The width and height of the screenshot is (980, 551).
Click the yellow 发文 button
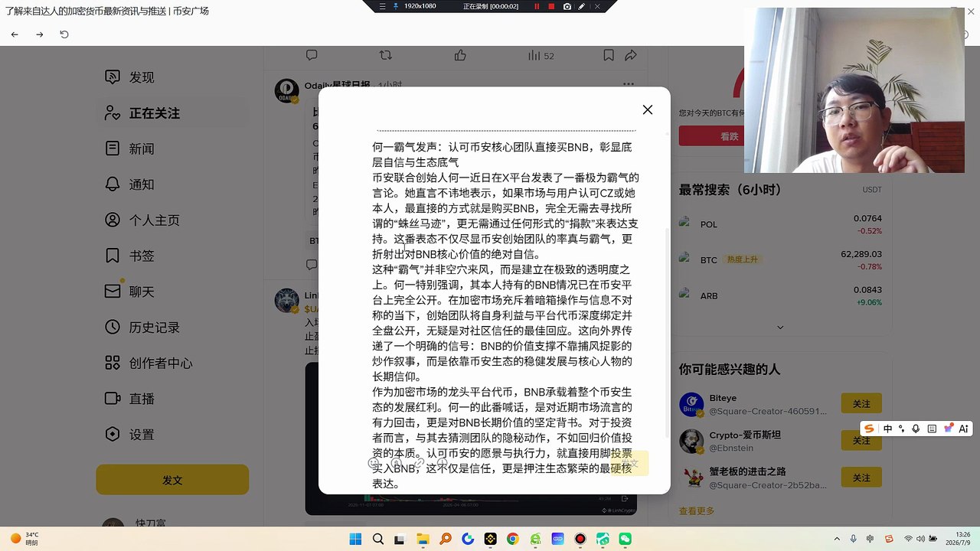[172, 480]
